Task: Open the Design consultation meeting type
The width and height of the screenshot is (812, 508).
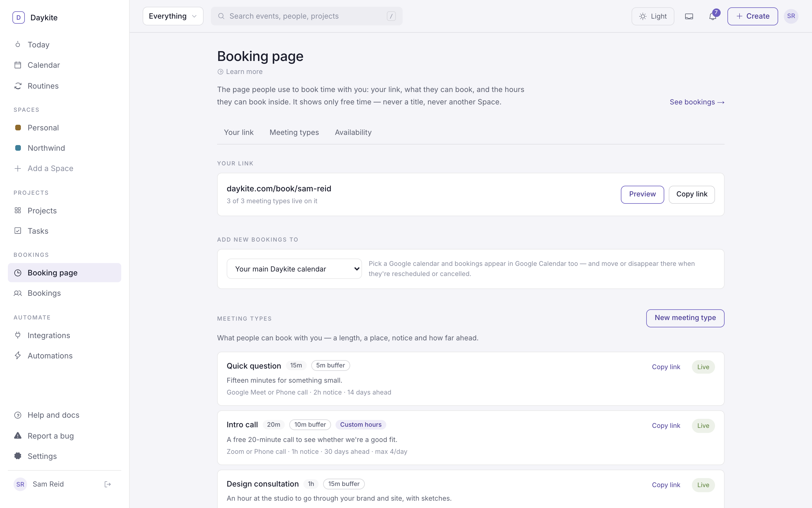Action: point(262,484)
